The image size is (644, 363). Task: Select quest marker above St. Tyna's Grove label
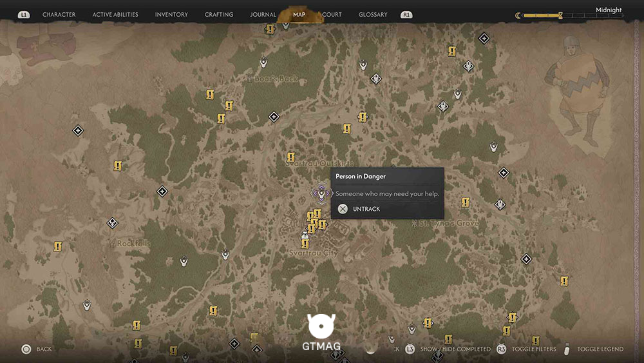[x=465, y=202]
